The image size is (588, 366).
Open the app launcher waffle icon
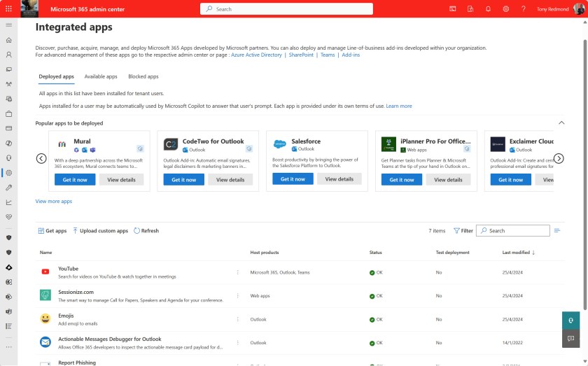click(x=8, y=8)
